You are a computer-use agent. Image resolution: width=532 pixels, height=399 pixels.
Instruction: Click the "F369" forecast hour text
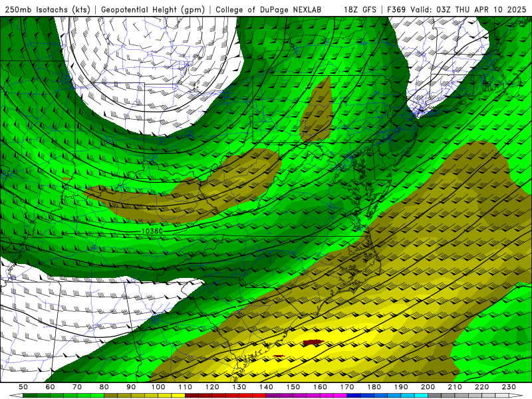[x=396, y=10]
